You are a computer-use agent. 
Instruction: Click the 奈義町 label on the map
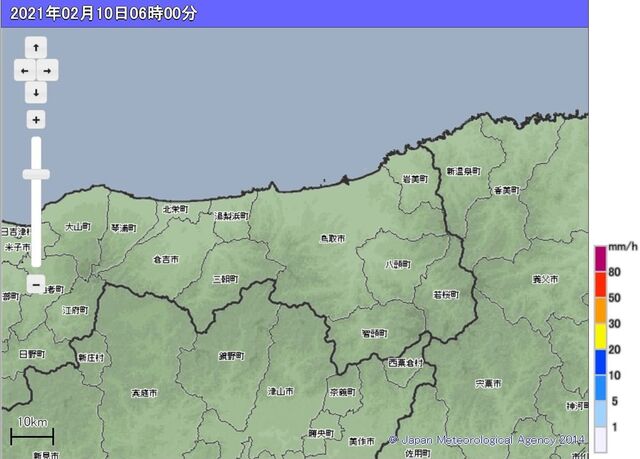pyautogui.click(x=342, y=392)
